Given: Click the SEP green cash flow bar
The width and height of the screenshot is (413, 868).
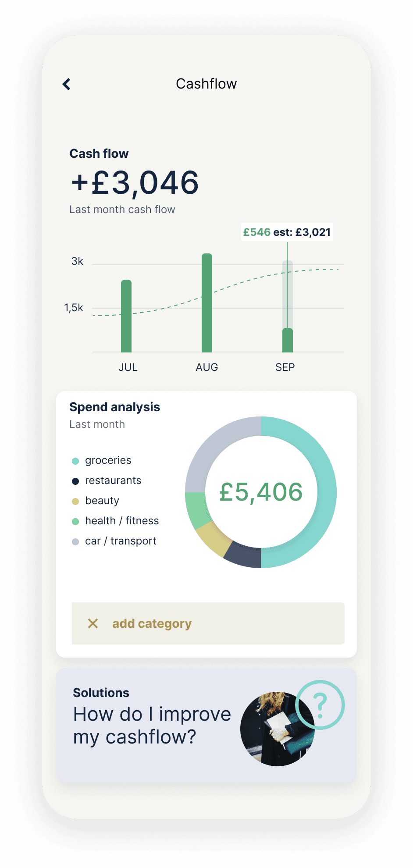Looking at the screenshot, I should coord(288,340).
